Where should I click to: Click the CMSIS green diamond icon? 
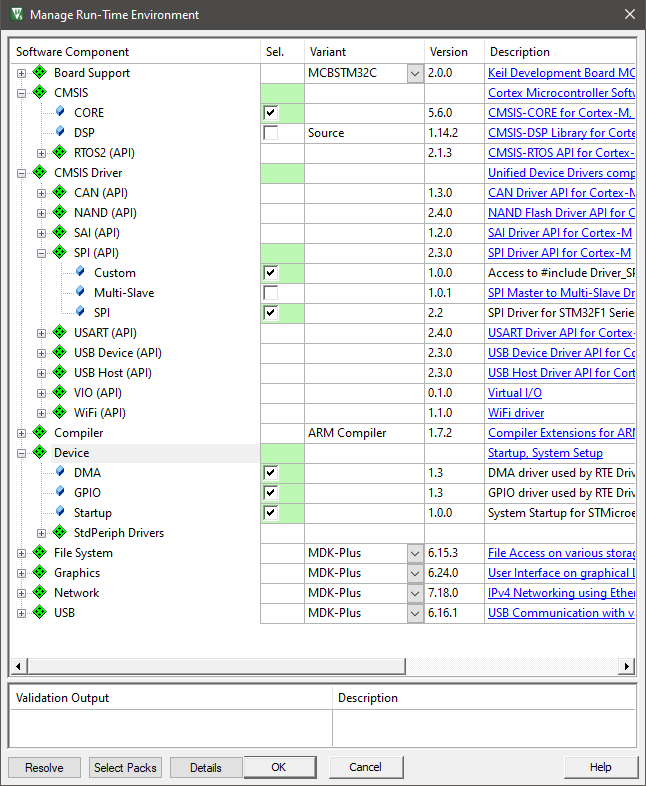tap(40, 92)
